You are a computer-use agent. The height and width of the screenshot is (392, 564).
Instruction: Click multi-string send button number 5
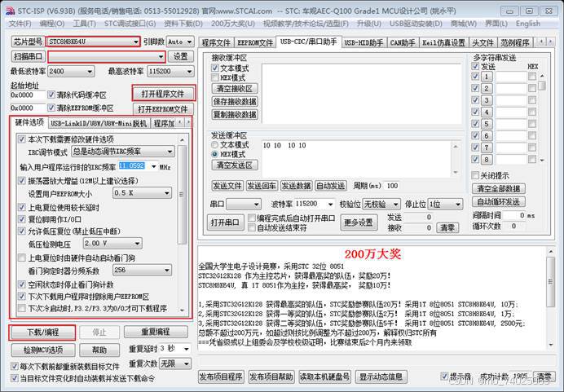tap(487, 124)
